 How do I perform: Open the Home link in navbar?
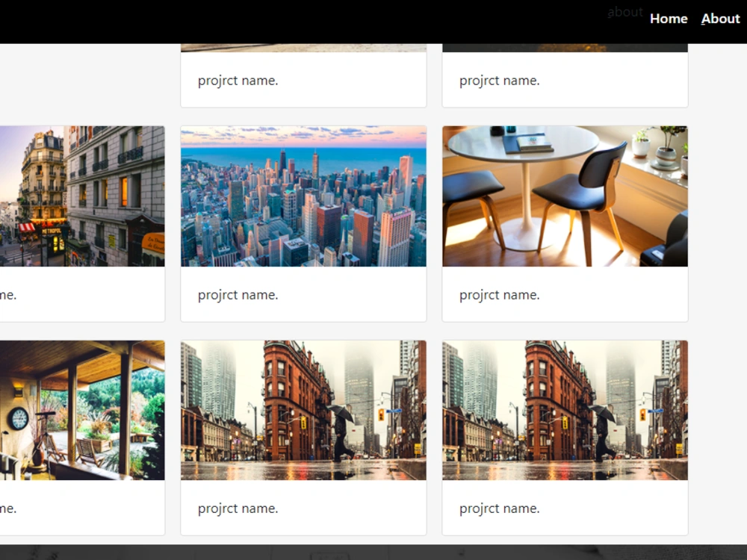(669, 19)
